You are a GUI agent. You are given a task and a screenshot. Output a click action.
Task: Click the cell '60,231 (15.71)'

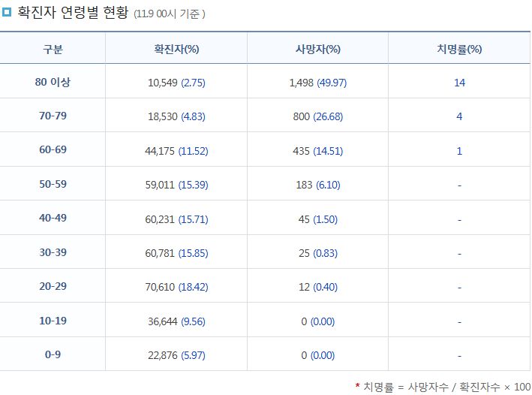tap(176, 219)
